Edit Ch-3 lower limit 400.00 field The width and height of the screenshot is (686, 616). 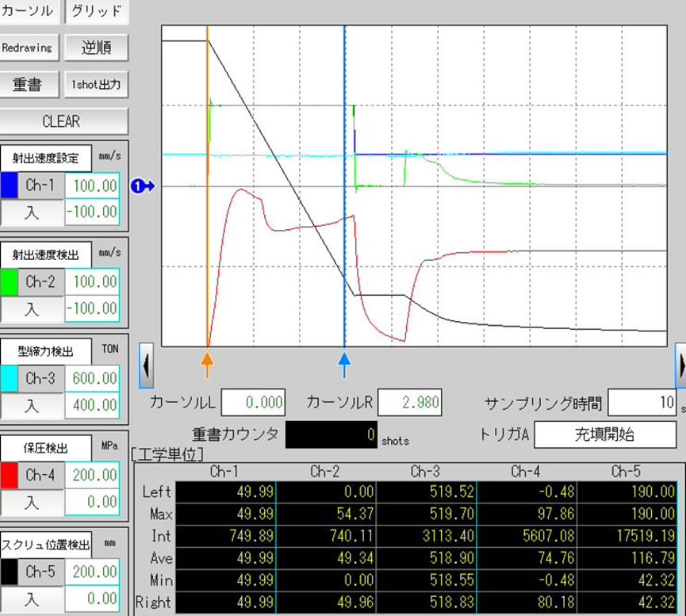click(92, 405)
